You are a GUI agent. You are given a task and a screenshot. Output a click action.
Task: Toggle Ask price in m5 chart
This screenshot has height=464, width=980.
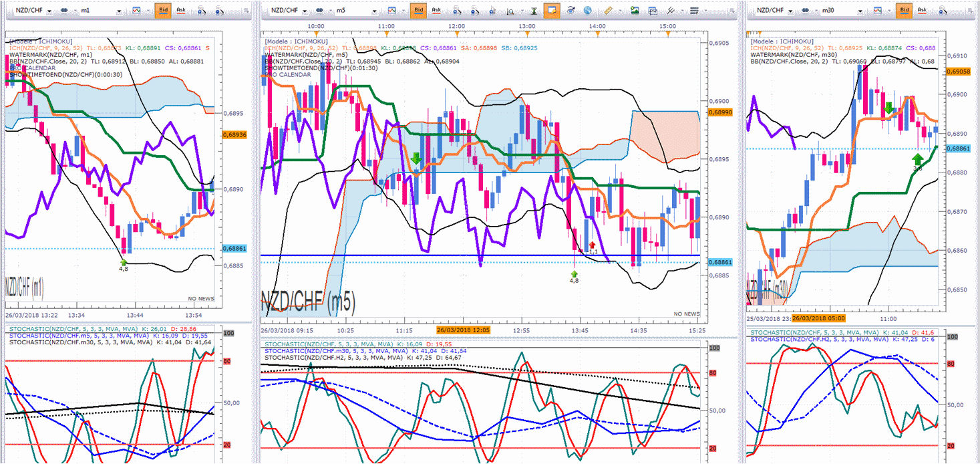tap(436, 10)
